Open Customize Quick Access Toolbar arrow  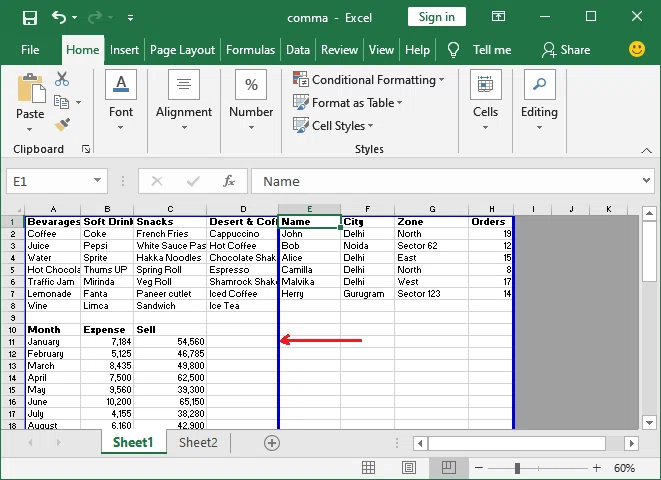(x=131, y=18)
